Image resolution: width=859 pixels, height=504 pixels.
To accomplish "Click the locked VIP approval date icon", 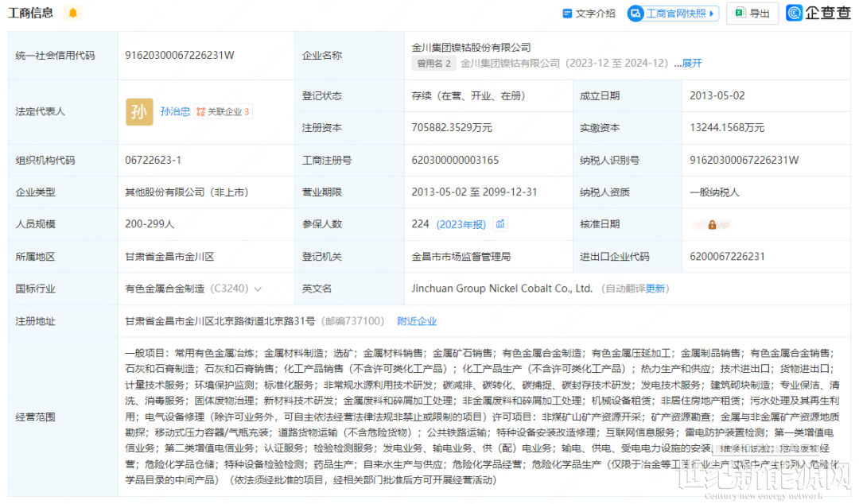I will tap(712, 225).
